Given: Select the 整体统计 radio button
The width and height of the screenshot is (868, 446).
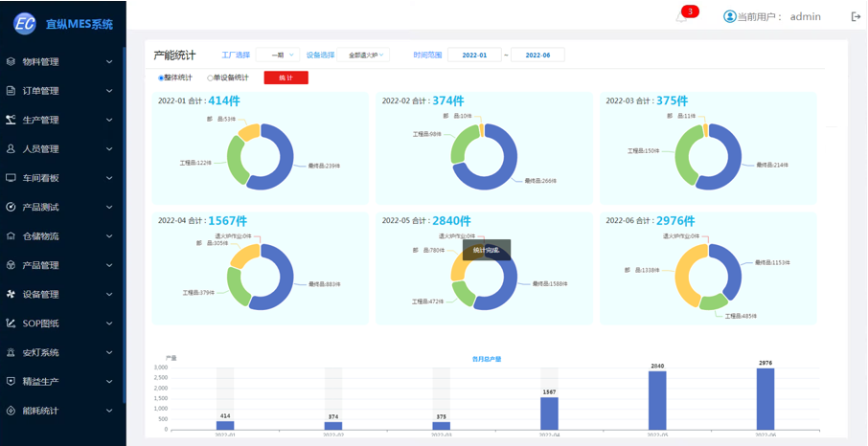Looking at the screenshot, I should [x=161, y=78].
